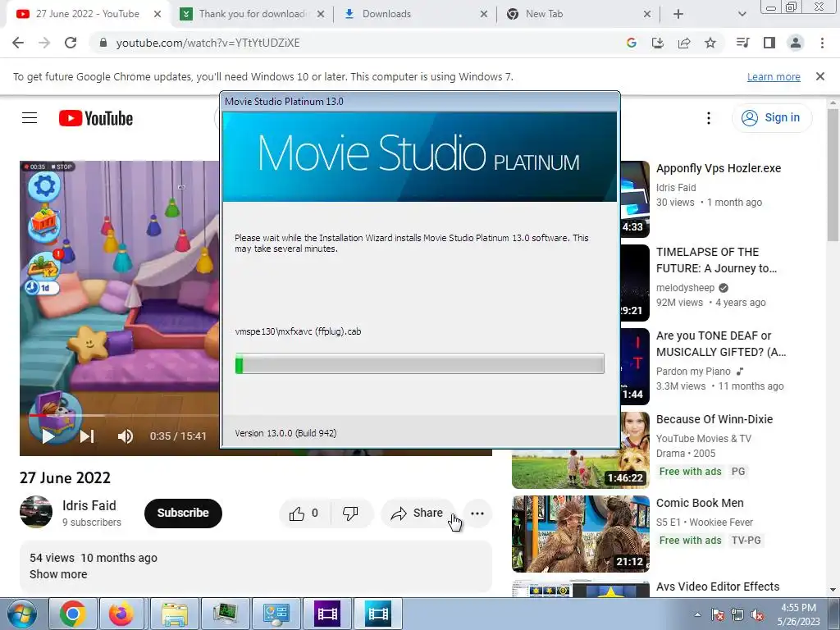Mute the video volume speaker icon
Image resolution: width=840 pixels, height=630 pixels.
tap(126, 436)
